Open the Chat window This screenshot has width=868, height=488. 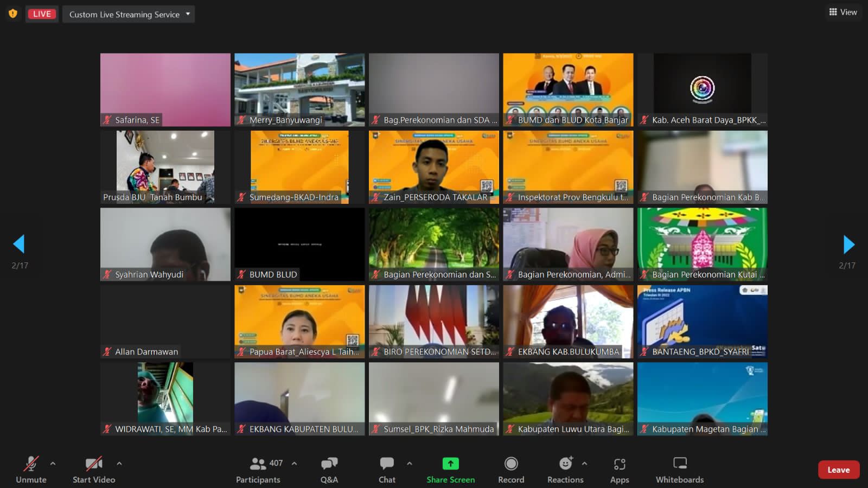click(x=387, y=464)
